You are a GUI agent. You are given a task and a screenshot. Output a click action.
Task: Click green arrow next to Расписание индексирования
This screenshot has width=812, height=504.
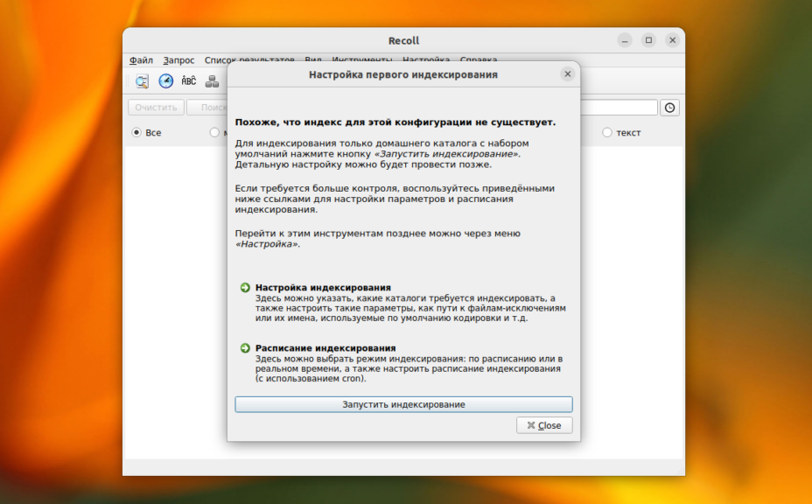pos(245,348)
